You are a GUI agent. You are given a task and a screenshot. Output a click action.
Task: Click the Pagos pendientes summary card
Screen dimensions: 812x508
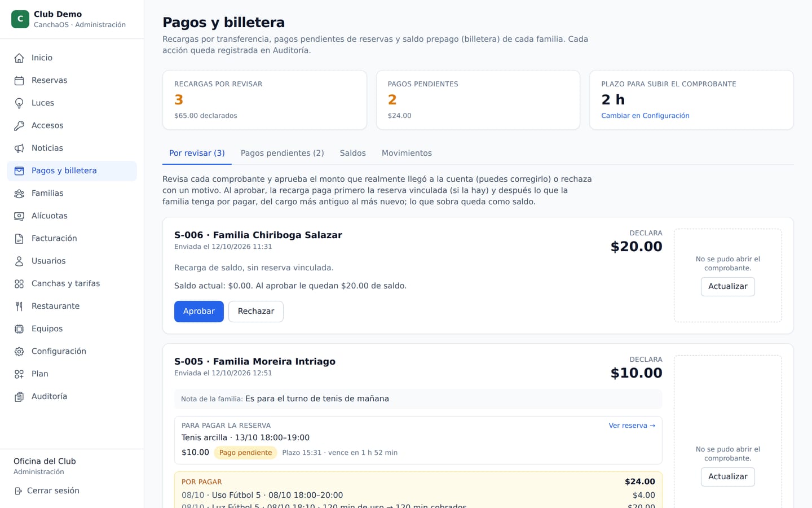pyautogui.click(x=478, y=100)
